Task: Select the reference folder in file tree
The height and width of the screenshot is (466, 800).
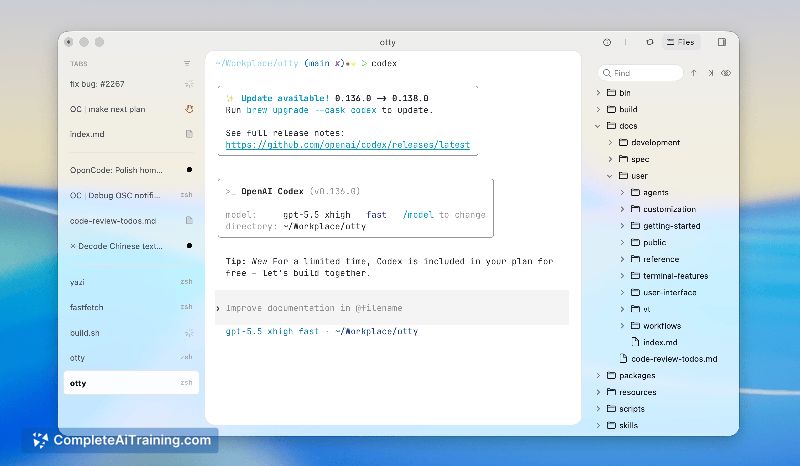Action: tap(663, 259)
